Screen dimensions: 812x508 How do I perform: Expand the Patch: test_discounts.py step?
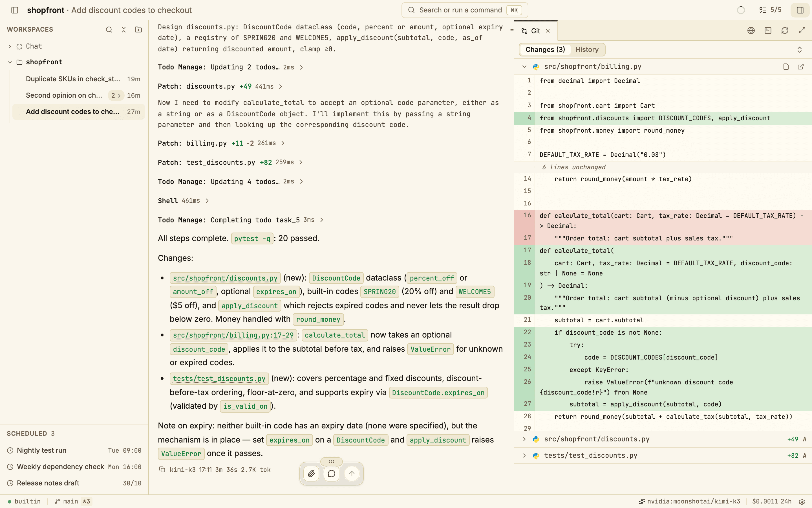coord(230,162)
